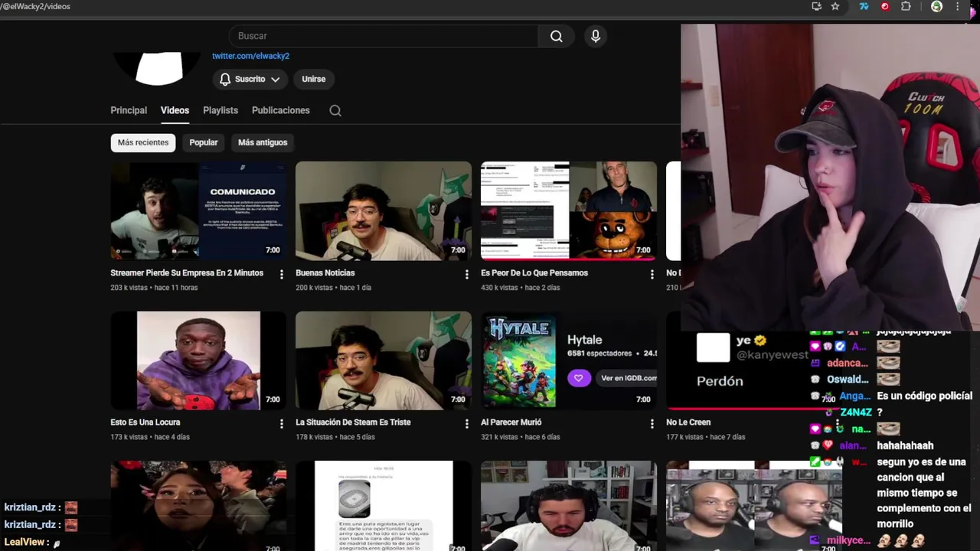Open Chrome three-dot menu
The image size is (980, 551).
(x=957, y=6)
